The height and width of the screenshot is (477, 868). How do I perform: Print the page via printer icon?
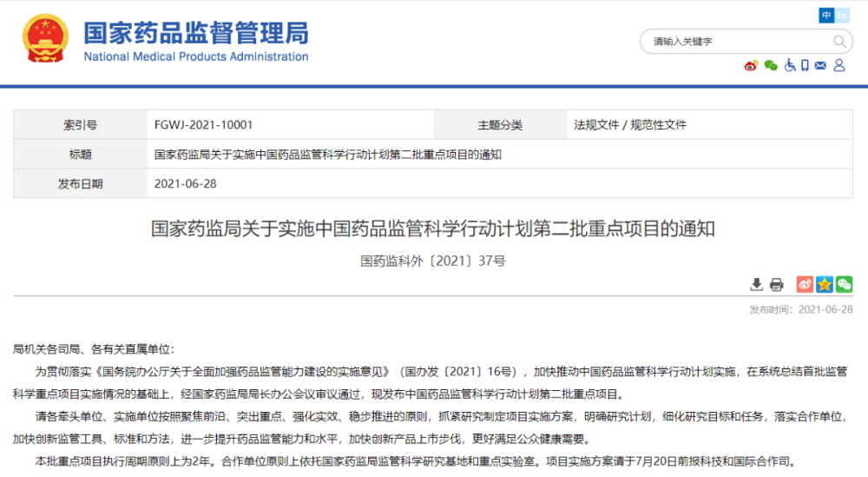pos(777,285)
